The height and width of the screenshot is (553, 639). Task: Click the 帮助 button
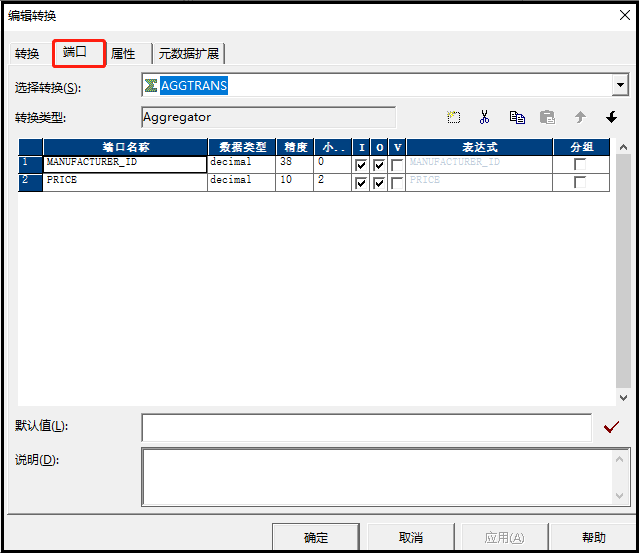594,537
